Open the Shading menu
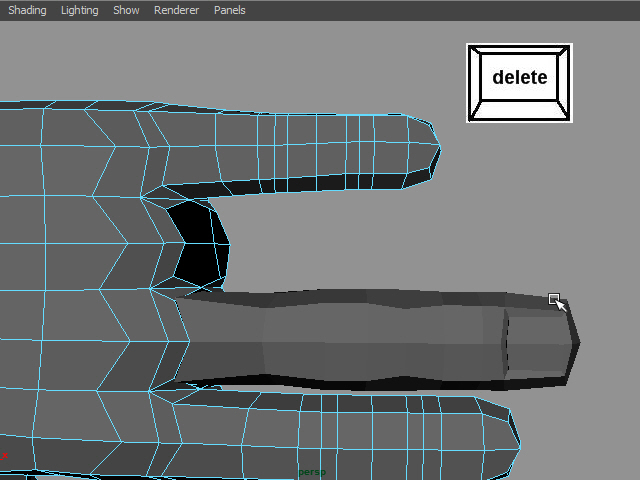 pos(27,10)
